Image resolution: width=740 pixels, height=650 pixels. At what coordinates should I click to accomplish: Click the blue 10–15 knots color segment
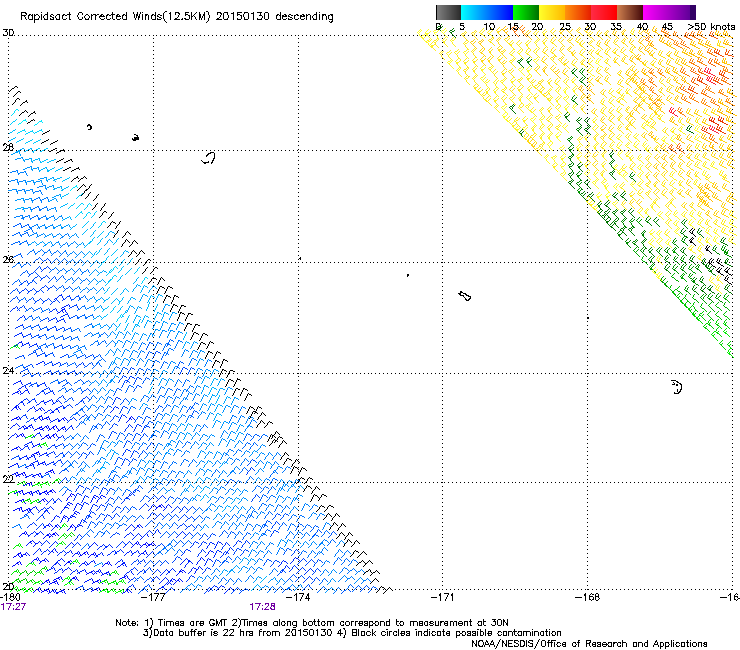tap(500, 12)
